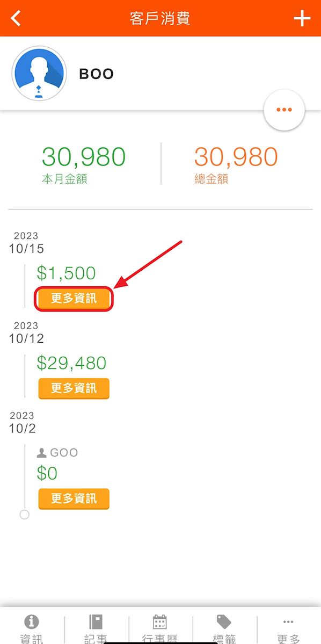321x644 pixels.
Task: Tap the GOO person label
Action: coord(57,453)
